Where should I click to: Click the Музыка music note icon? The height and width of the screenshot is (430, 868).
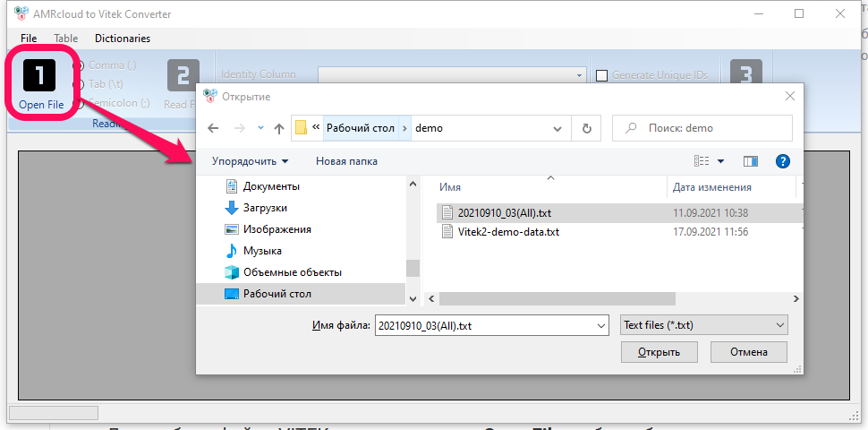click(x=232, y=251)
